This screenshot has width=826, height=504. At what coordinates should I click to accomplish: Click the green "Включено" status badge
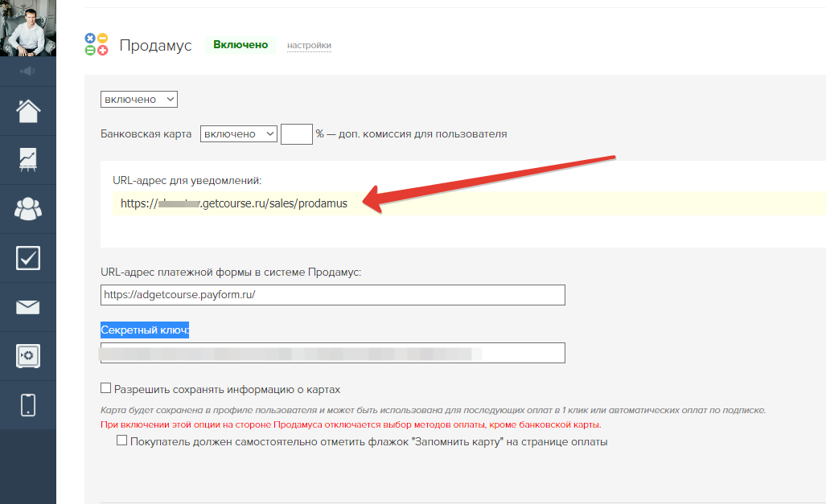click(240, 45)
